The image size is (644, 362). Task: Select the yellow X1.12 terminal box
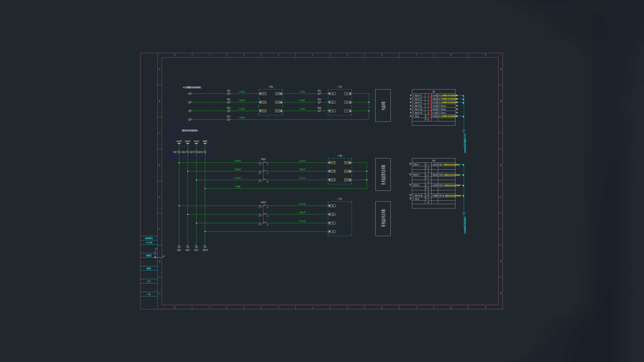279,111
